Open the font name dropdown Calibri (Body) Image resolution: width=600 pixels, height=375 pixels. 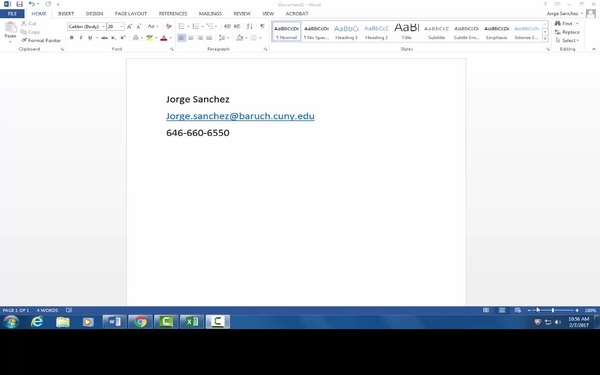tap(103, 26)
